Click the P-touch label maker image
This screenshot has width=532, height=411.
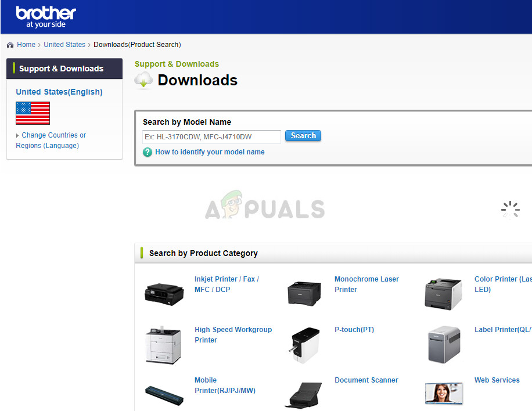pos(304,345)
